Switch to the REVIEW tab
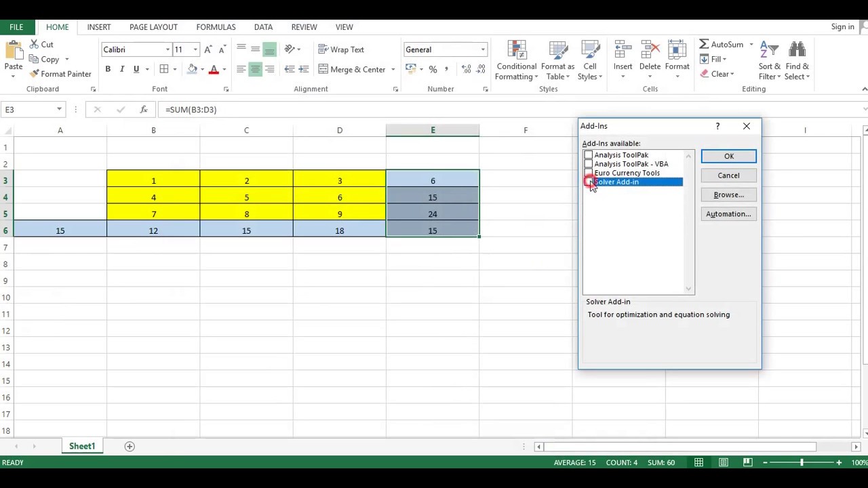 [x=304, y=27]
